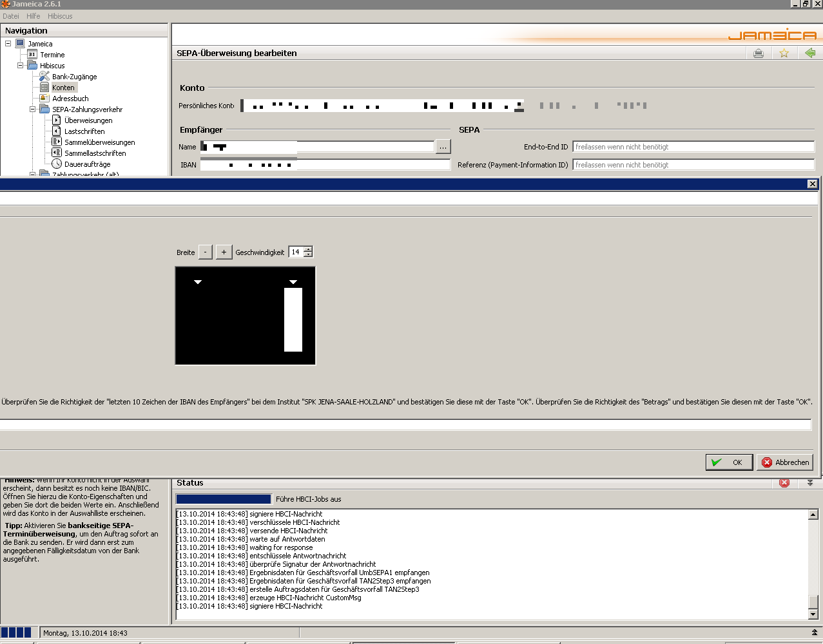Increase flicker code Breite with plus button
The width and height of the screenshot is (823, 644).
(224, 252)
